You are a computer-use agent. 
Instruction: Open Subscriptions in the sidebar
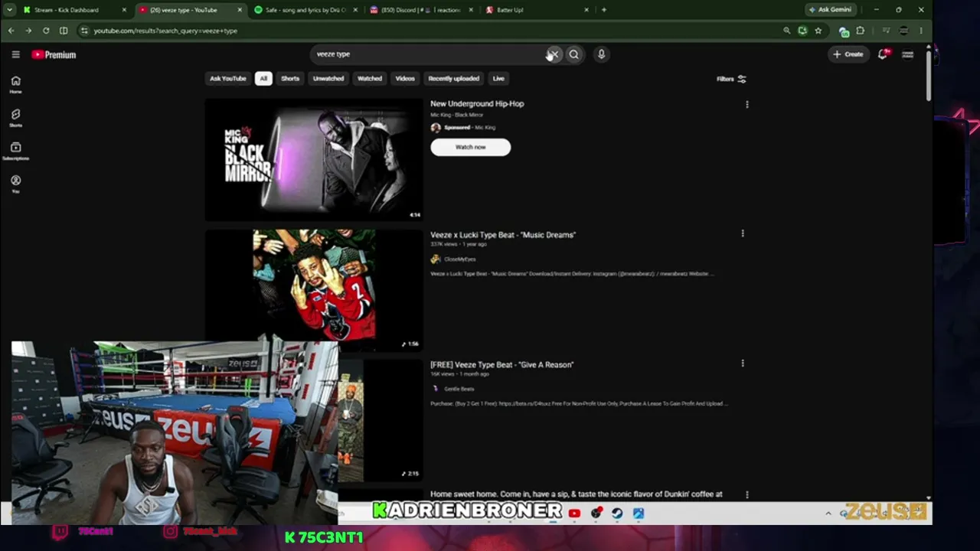pos(15,151)
